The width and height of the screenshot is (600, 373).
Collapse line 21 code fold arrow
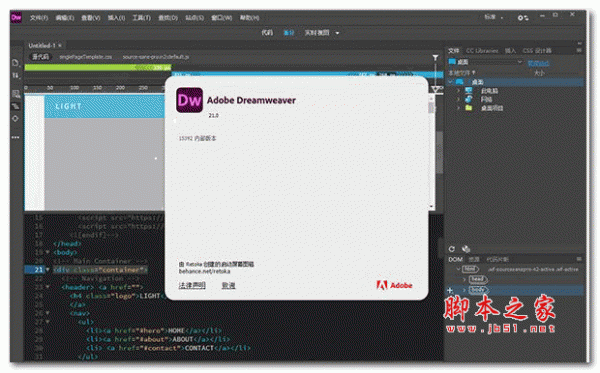[x=48, y=269]
